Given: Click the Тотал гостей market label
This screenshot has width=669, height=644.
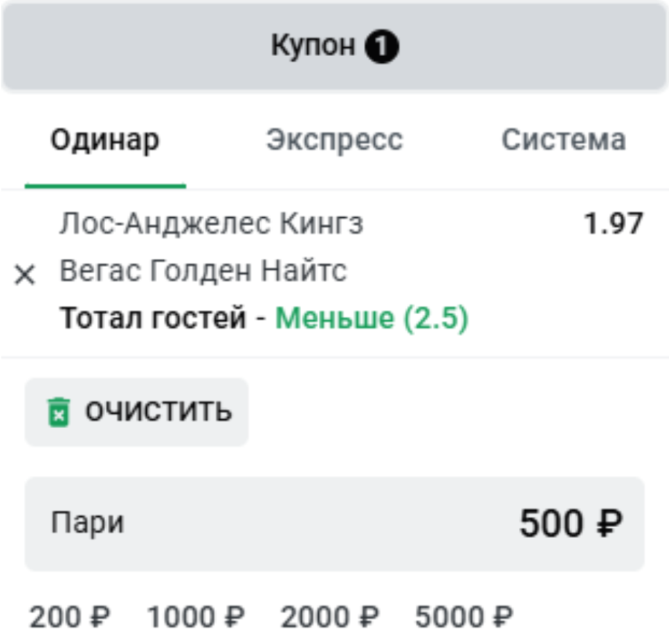Looking at the screenshot, I should [153, 319].
